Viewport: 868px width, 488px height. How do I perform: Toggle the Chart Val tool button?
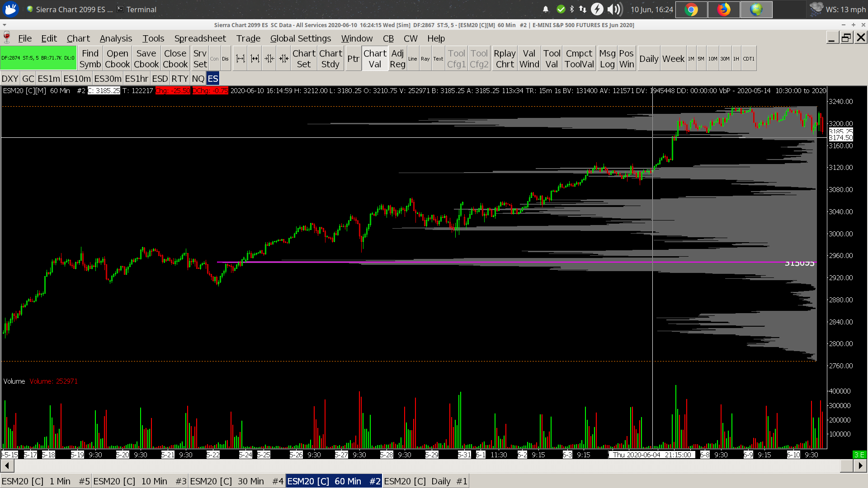click(375, 59)
